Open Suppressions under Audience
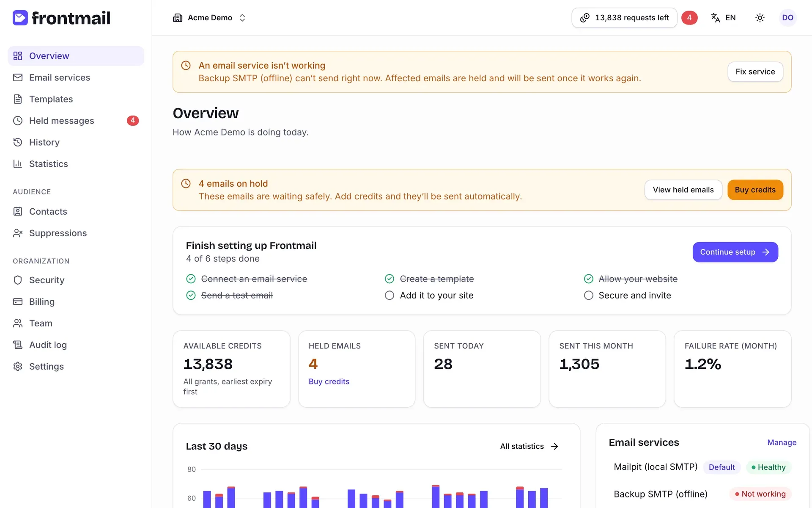Image resolution: width=812 pixels, height=508 pixels. pos(76,233)
